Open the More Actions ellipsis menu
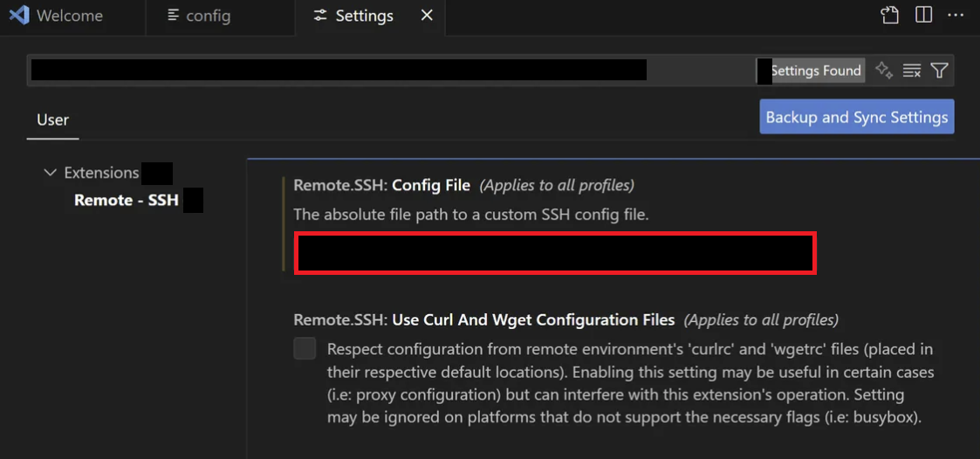980x459 pixels. tap(956, 16)
